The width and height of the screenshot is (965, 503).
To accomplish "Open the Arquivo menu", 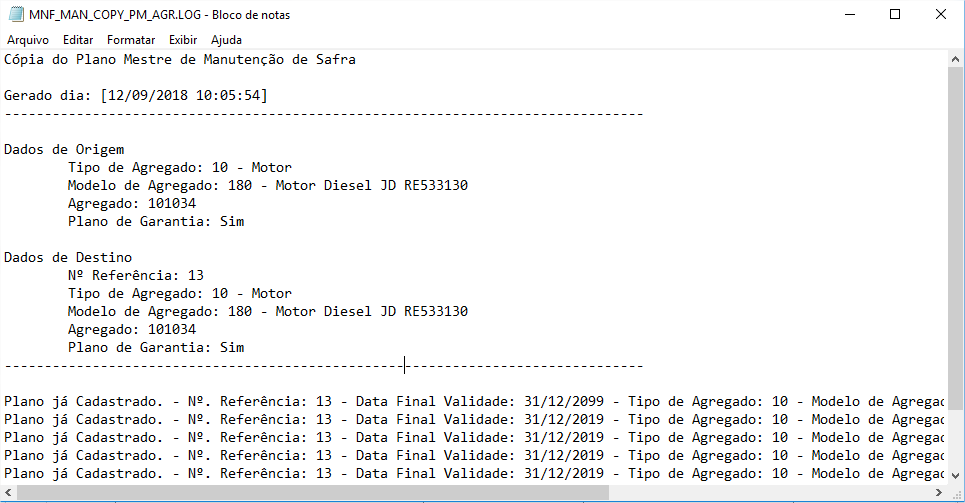I will (x=28, y=40).
